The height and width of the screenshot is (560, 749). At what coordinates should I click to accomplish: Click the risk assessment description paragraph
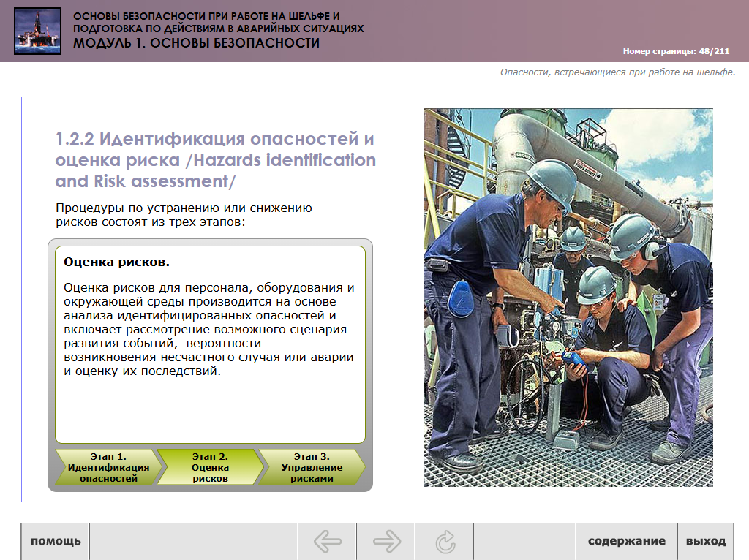tap(209, 329)
